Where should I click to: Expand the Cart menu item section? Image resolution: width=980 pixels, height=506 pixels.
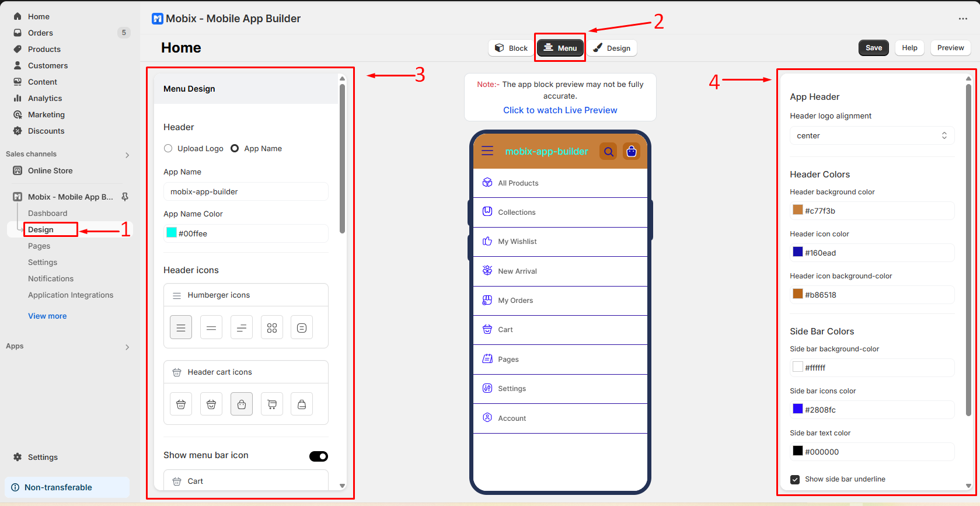coord(246,481)
